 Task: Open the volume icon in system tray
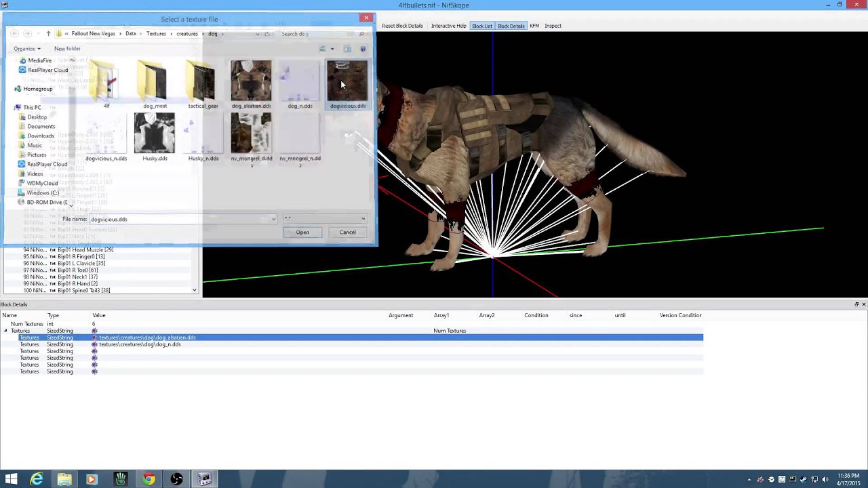825,480
